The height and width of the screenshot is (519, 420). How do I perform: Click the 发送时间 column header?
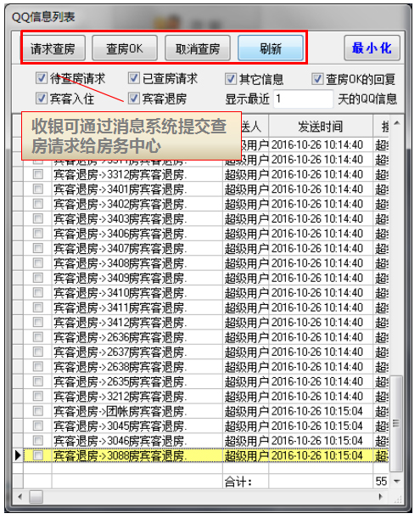pos(321,126)
